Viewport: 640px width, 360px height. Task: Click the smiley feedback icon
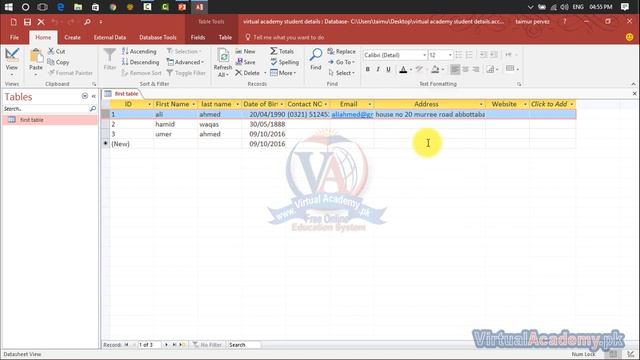[x=629, y=37]
